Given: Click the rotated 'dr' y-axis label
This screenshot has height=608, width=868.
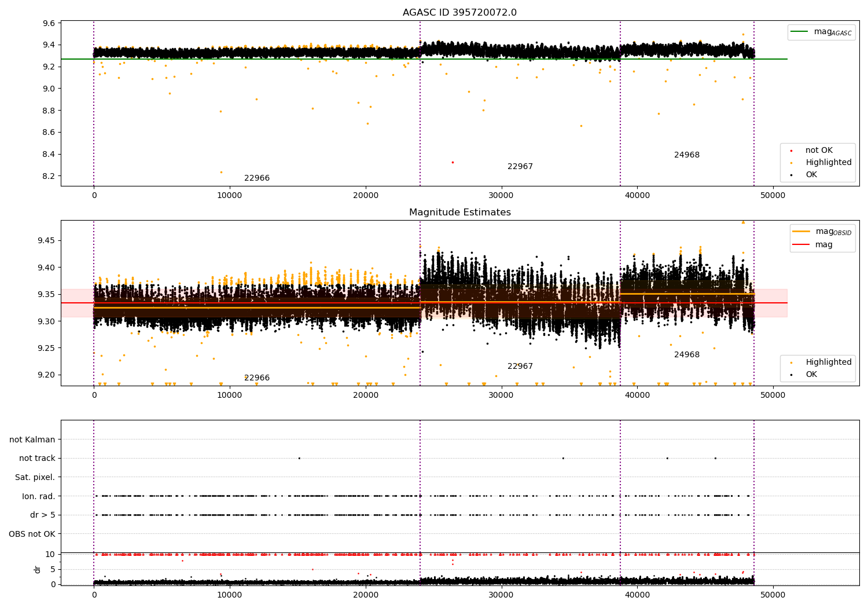Looking at the screenshot, I should pos(38,569).
